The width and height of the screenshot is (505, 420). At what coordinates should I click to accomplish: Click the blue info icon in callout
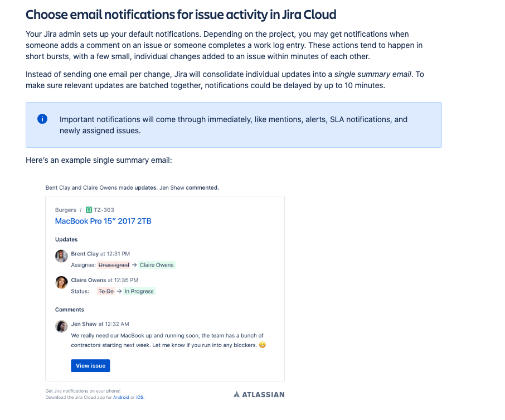(42, 119)
